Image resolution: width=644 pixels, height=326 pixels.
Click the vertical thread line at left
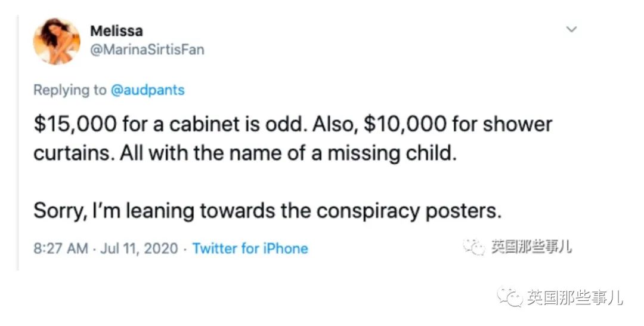pos(18,149)
